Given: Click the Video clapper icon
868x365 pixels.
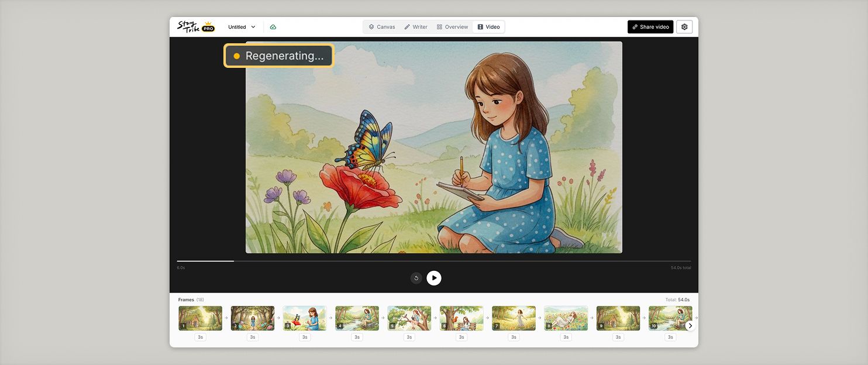Looking at the screenshot, I should pyautogui.click(x=480, y=26).
